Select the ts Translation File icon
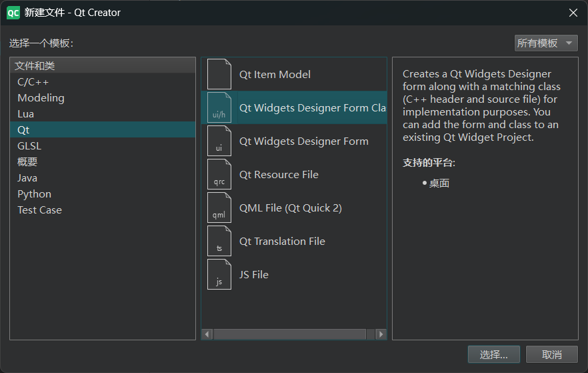The image size is (588, 373). tap(219, 242)
